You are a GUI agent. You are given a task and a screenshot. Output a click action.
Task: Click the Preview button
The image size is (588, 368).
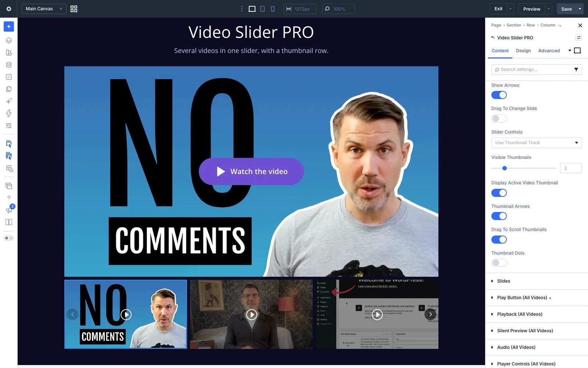click(532, 9)
